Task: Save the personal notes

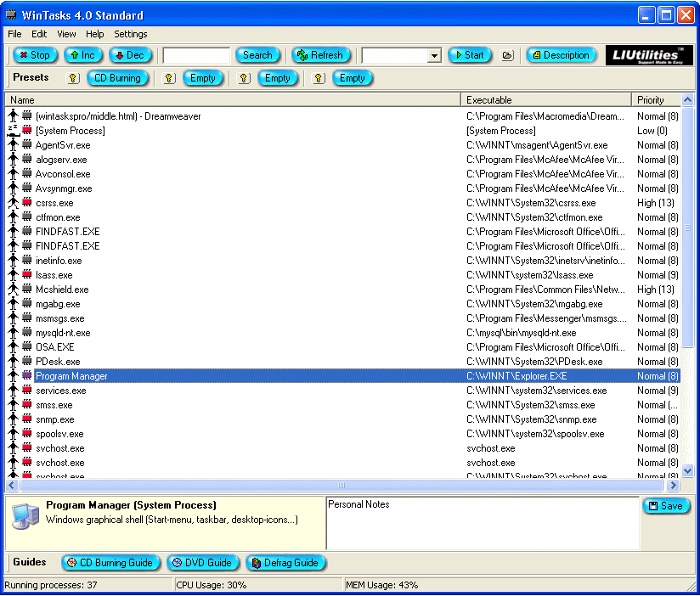Action: pos(666,506)
